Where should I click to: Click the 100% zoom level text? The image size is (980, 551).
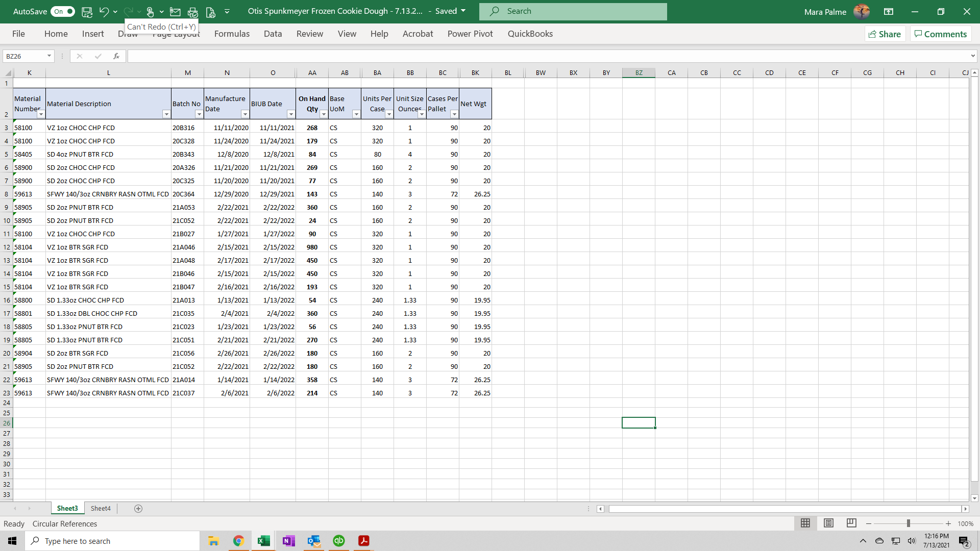click(965, 524)
